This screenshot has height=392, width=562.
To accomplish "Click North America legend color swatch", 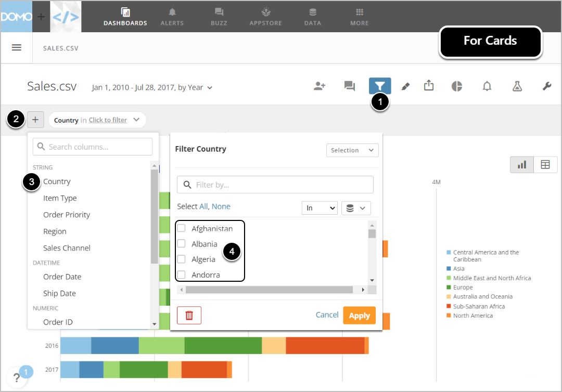I will tap(449, 316).
